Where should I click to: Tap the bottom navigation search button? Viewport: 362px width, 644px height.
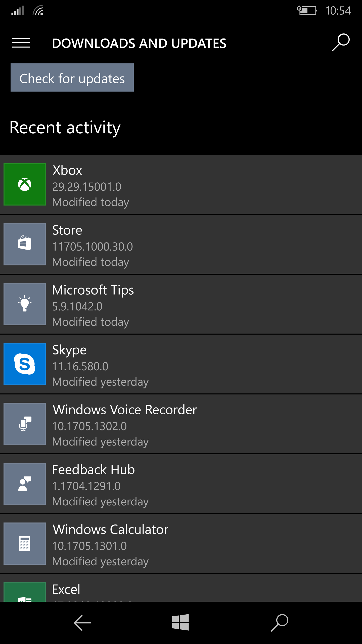[279, 623]
